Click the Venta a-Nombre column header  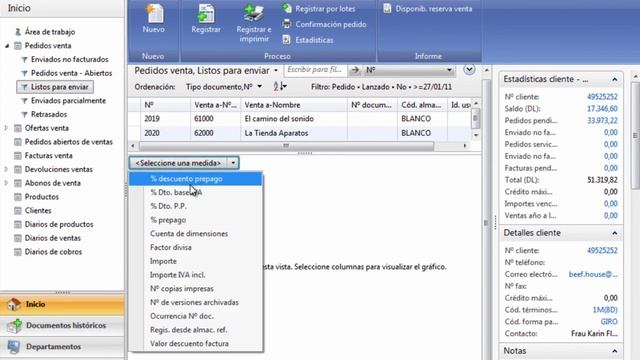point(294,105)
